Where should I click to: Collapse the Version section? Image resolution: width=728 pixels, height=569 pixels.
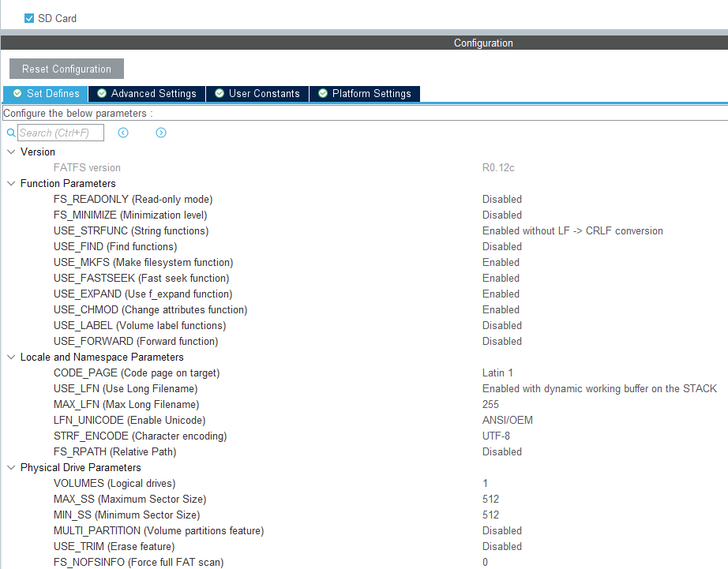click(9, 152)
